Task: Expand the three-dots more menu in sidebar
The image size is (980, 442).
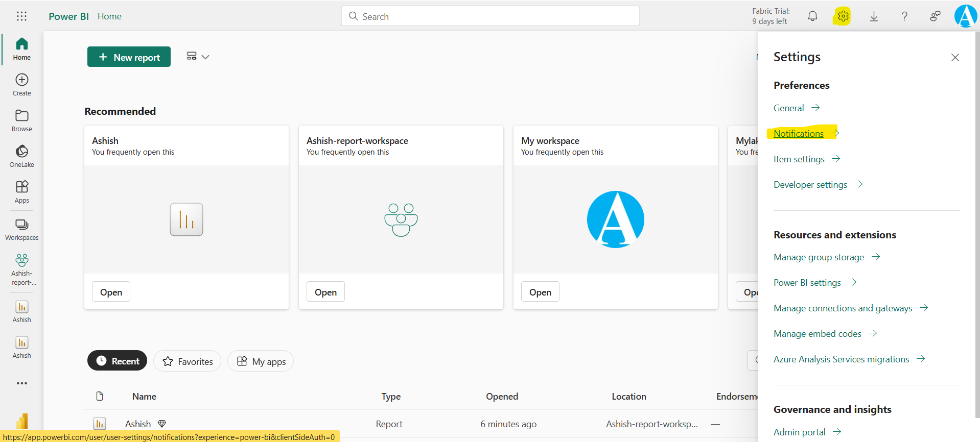Action: [x=21, y=383]
